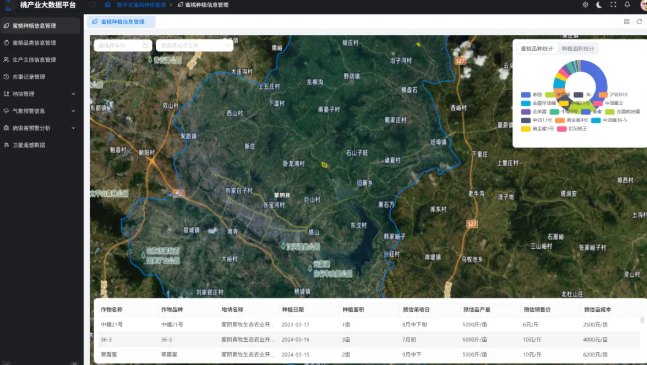Expand the 地块管理 submenu arrow
This screenshot has width=647, height=365.
pos(73,94)
